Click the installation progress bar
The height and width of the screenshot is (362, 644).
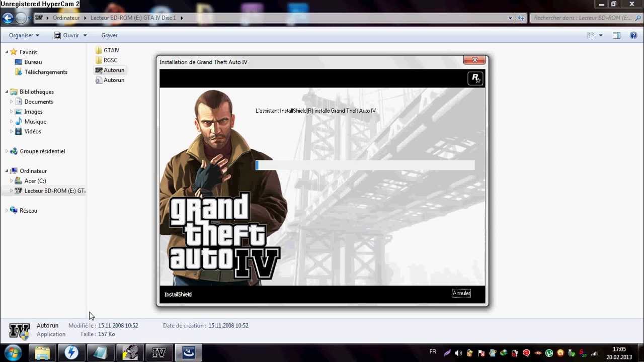[365, 165]
